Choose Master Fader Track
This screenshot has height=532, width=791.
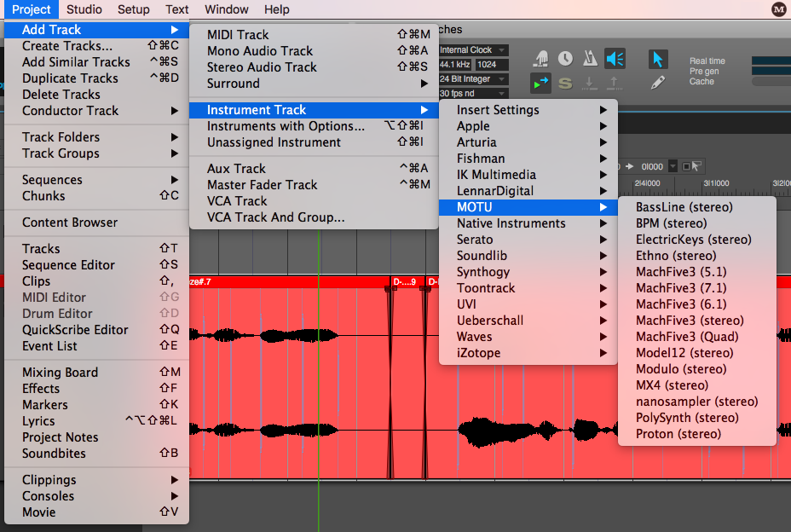314,185
